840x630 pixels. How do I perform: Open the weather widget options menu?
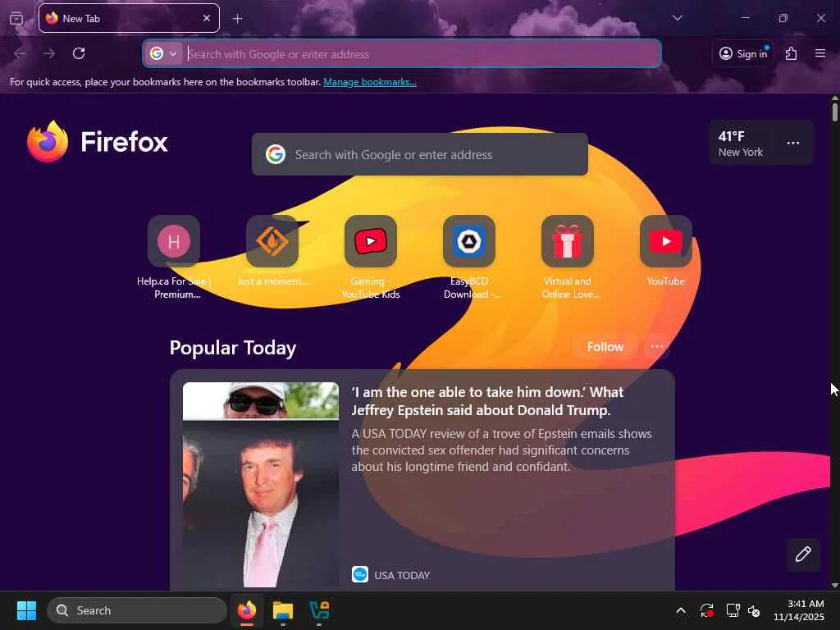point(793,143)
